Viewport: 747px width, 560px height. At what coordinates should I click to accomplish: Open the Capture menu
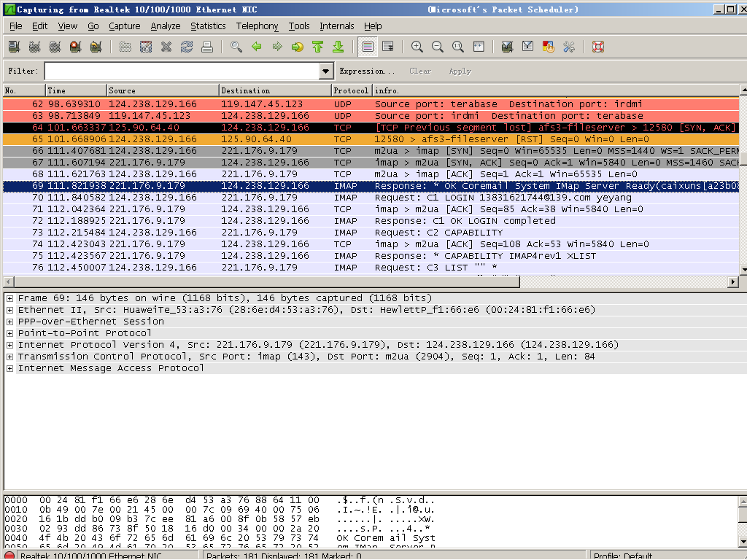click(124, 26)
